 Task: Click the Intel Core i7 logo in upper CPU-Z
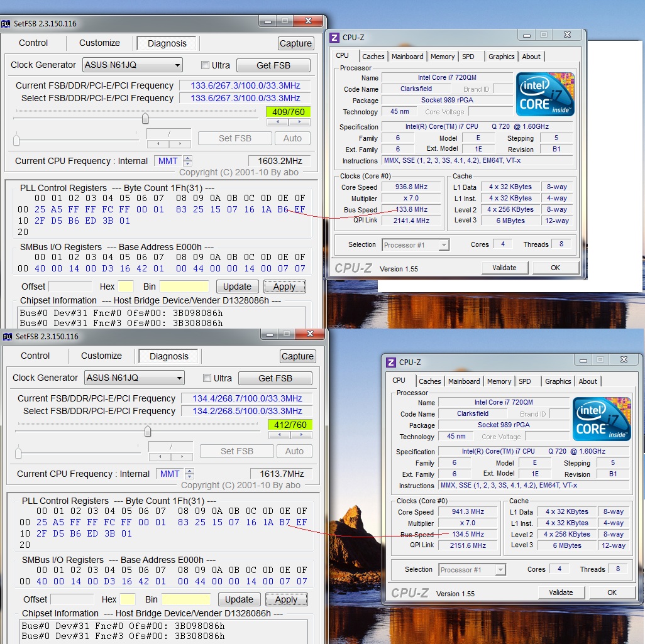(x=544, y=95)
